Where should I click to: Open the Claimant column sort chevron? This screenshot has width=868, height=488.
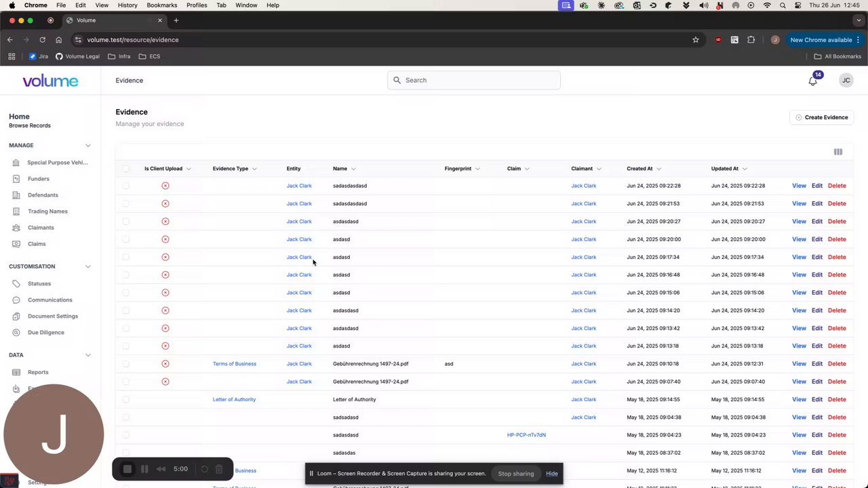click(x=599, y=169)
